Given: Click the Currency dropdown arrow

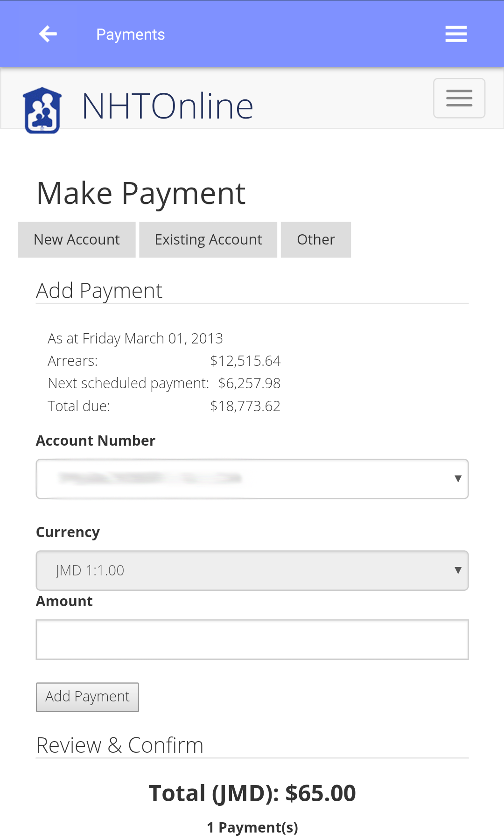Looking at the screenshot, I should click(x=458, y=570).
